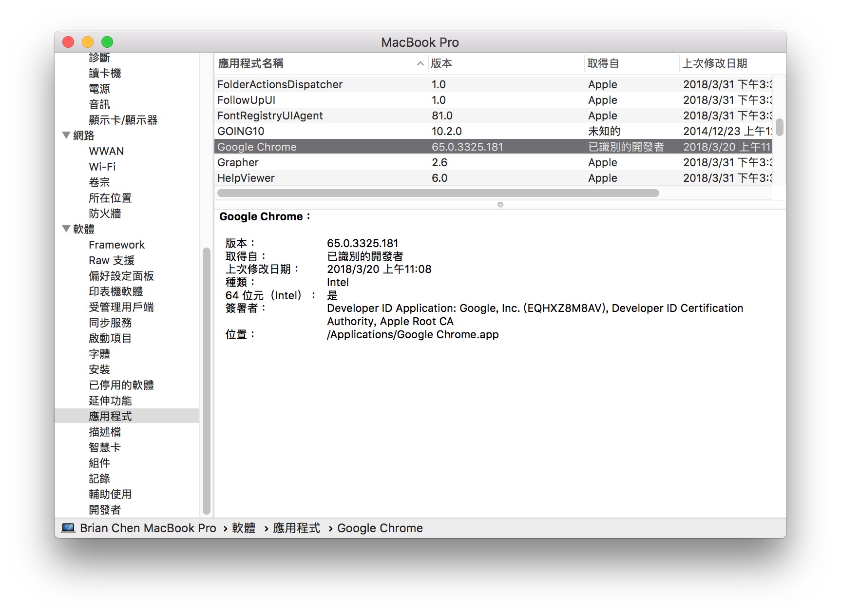Select the GOING10 application row

click(x=493, y=131)
